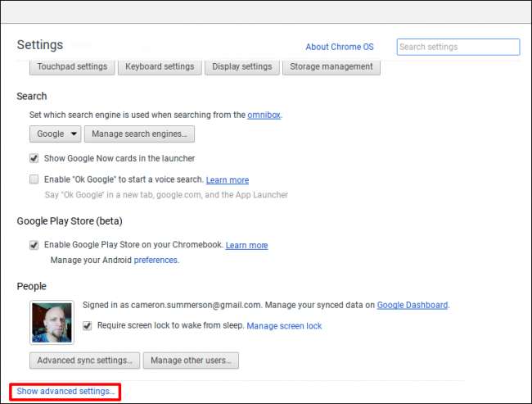Image resolution: width=532 pixels, height=404 pixels.
Task: Click Manage other users button
Action: [191, 360]
